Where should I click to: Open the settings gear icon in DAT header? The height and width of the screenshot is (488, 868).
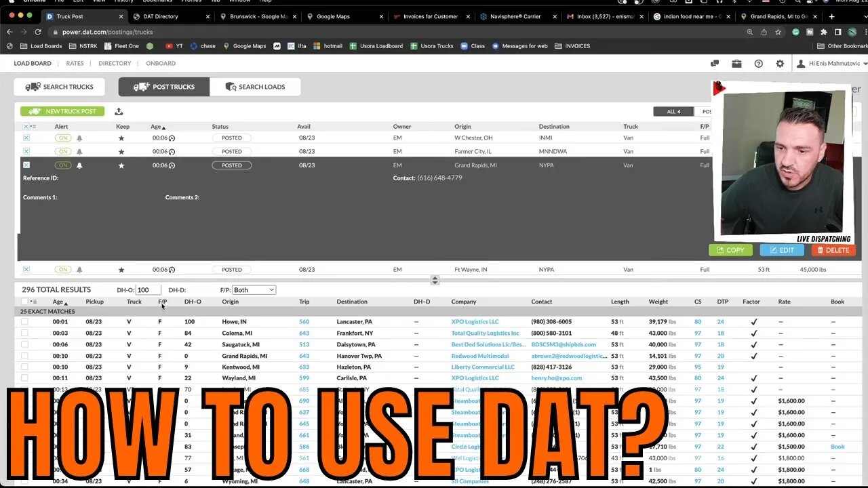[780, 64]
